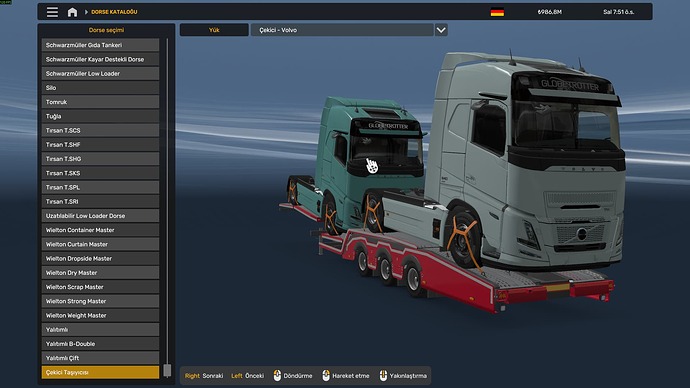Click the Döndürme mouse icon
Viewport: 690px width, 388px height.
pyautogui.click(x=277, y=375)
